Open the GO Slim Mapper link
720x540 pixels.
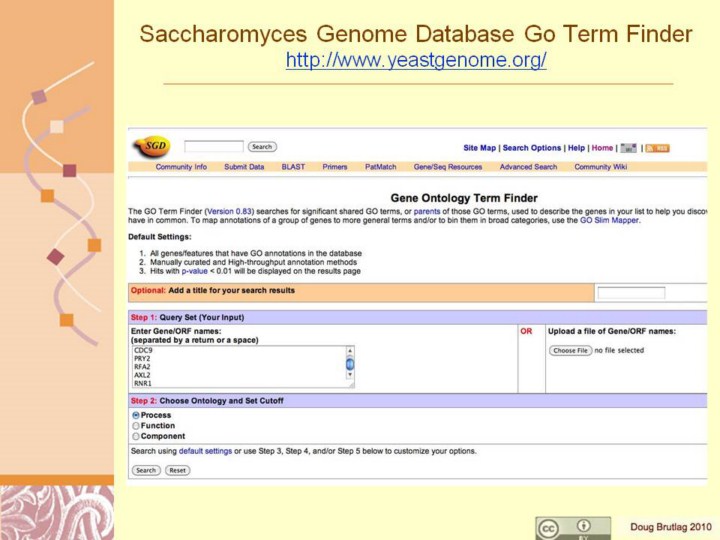pyautogui.click(x=609, y=220)
